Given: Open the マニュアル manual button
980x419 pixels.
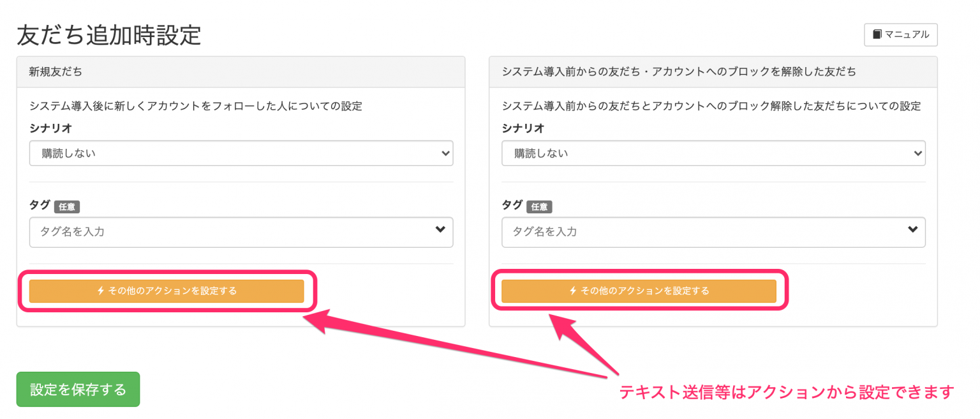Looking at the screenshot, I should [900, 34].
